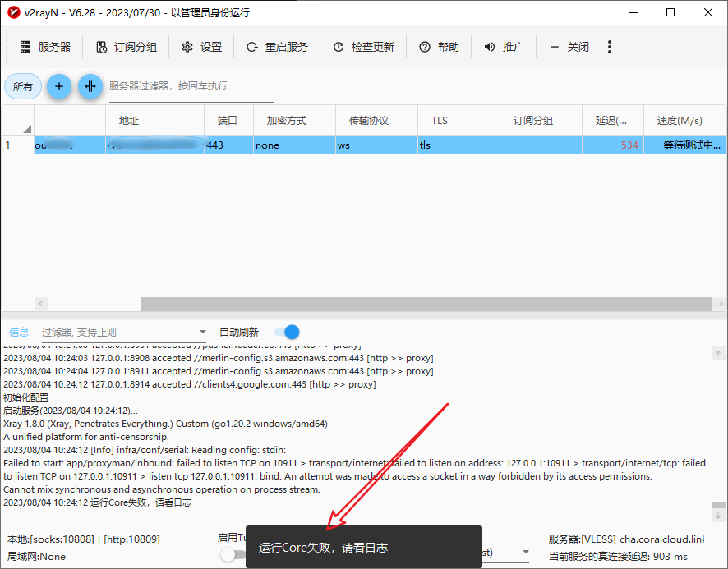The image size is (728, 569).
Task: Turn off the 自动刷新 auto refresh switch
Action: tap(287, 332)
